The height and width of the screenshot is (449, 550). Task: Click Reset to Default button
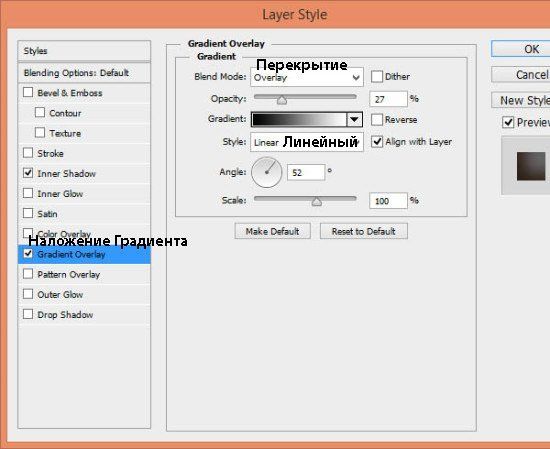[x=364, y=231]
